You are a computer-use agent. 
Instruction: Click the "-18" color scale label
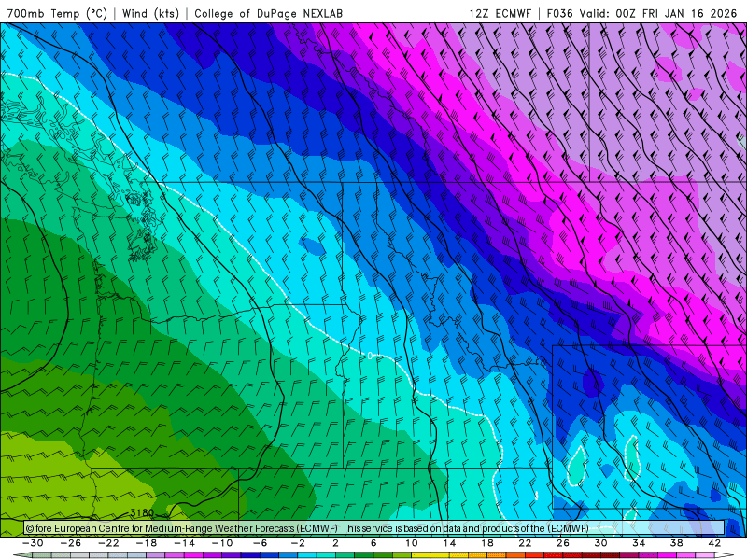147,543
